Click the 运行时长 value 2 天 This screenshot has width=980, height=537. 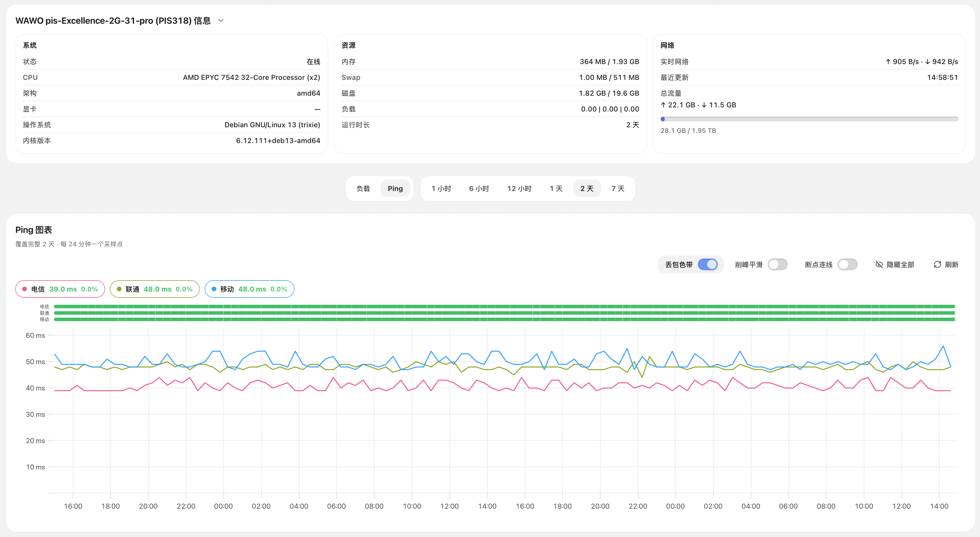point(633,125)
